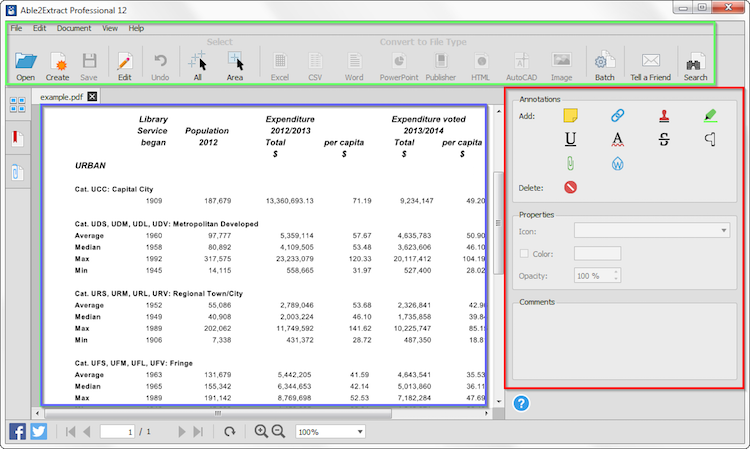750x449 pixels.
Task: Open the Document menu
Action: pos(74,28)
